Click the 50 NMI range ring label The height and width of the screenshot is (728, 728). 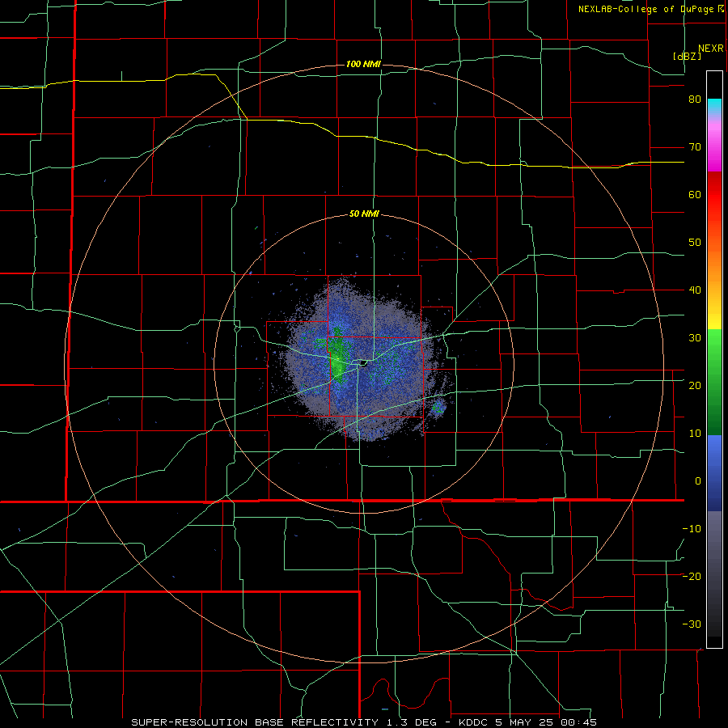point(364,214)
